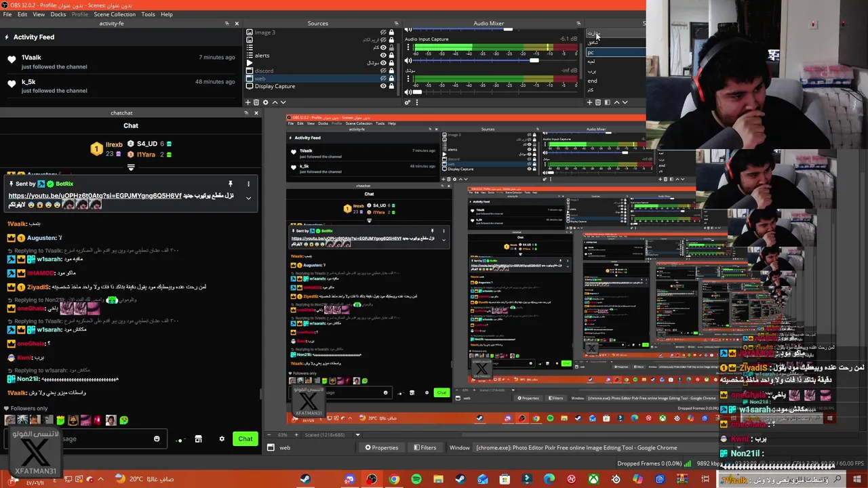Unlock the Image 3 source
Screen dimensions: 868x488
(391, 33)
